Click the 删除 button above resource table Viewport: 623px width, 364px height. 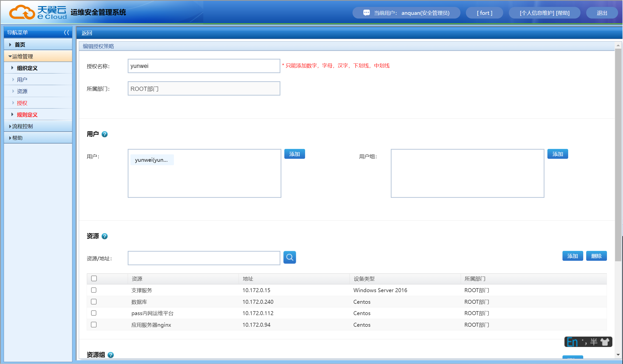[x=596, y=256]
